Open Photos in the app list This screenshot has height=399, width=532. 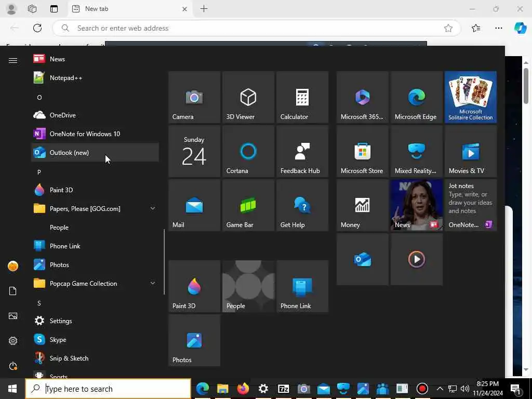(95, 264)
